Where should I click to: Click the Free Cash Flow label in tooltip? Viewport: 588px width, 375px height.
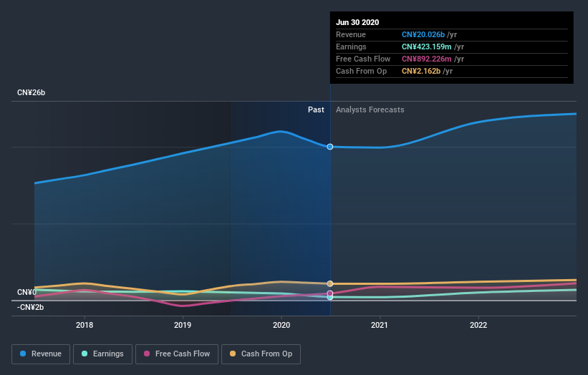pos(363,59)
